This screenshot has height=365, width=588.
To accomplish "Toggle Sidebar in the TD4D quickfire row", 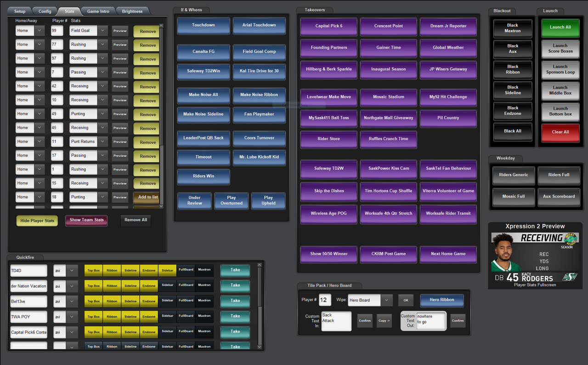I will point(168,270).
